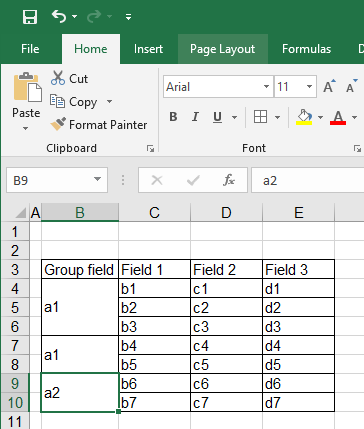This screenshot has width=364, height=429.
Task: Click the Insert Function fx icon
Action: point(229,180)
